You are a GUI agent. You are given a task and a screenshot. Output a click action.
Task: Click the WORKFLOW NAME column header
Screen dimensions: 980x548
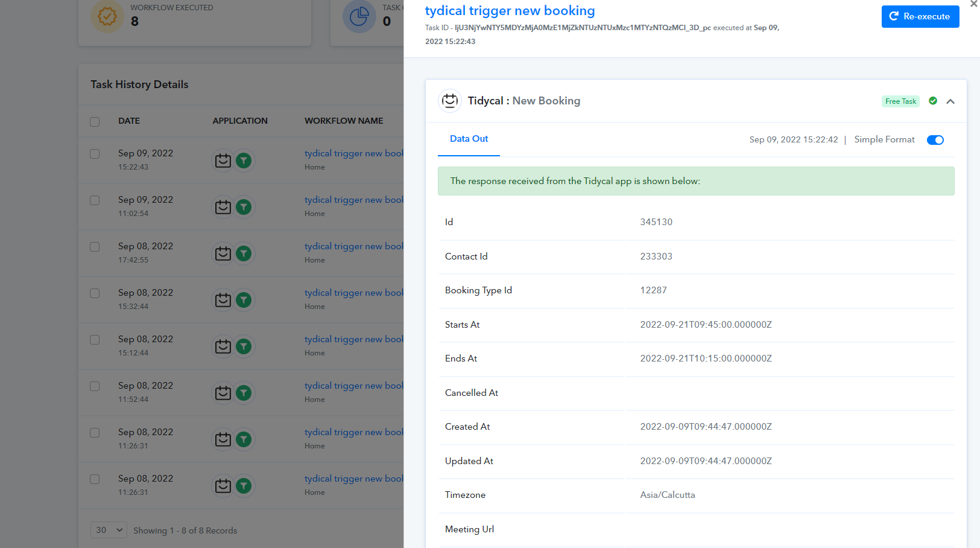click(344, 121)
